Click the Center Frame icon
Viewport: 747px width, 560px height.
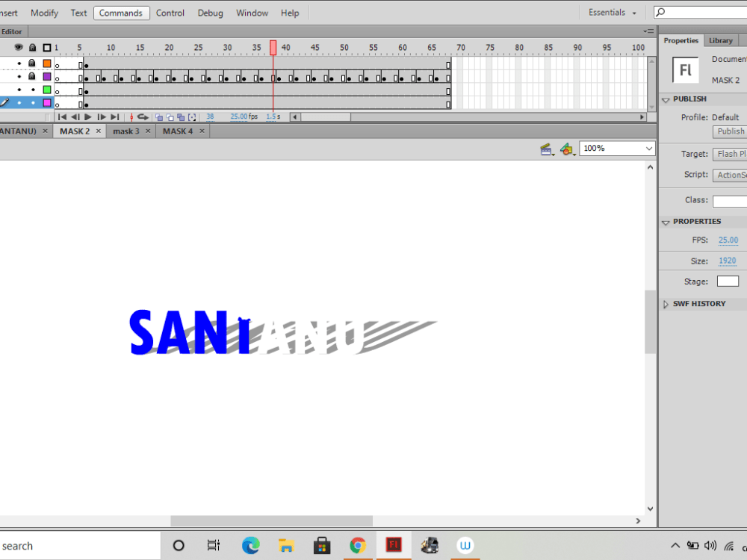tap(131, 116)
